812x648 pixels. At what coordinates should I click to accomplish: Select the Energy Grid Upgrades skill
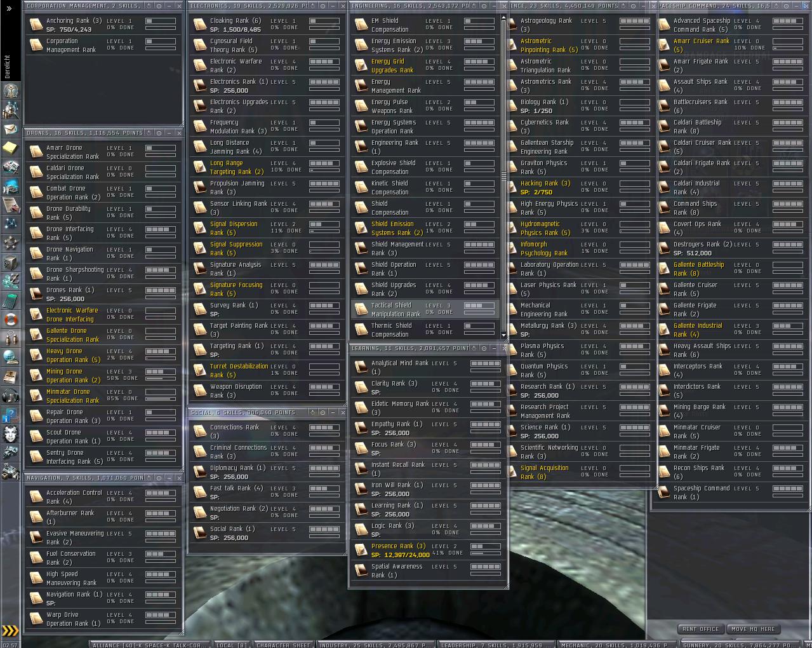[x=425, y=65]
